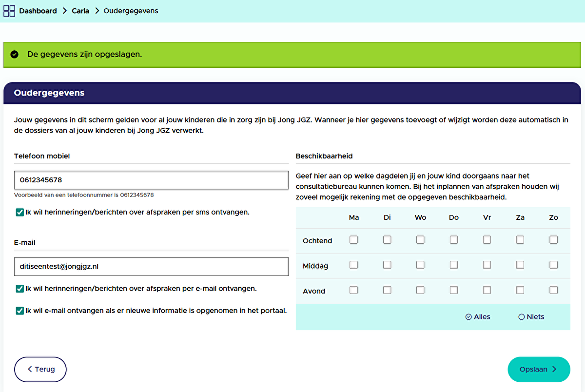Uncheck email notifications for new portal information
Viewport: 585px width, 392px height.
click(19, 310)
